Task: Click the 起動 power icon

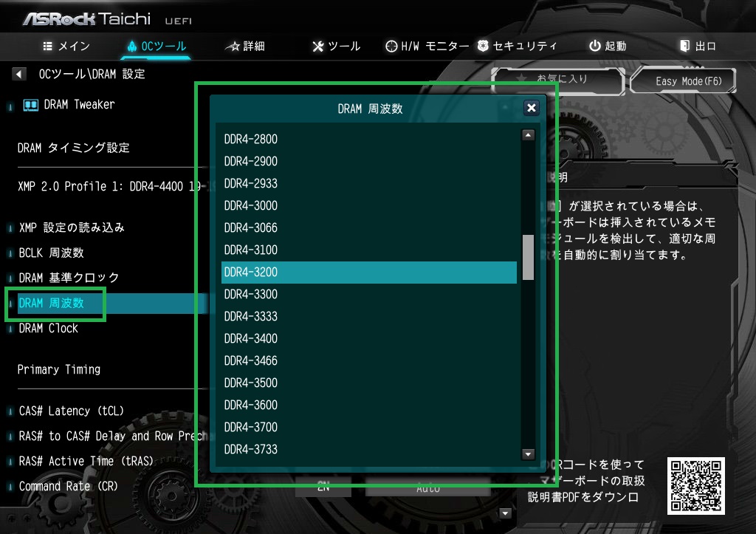Action: tap(594, 46)
